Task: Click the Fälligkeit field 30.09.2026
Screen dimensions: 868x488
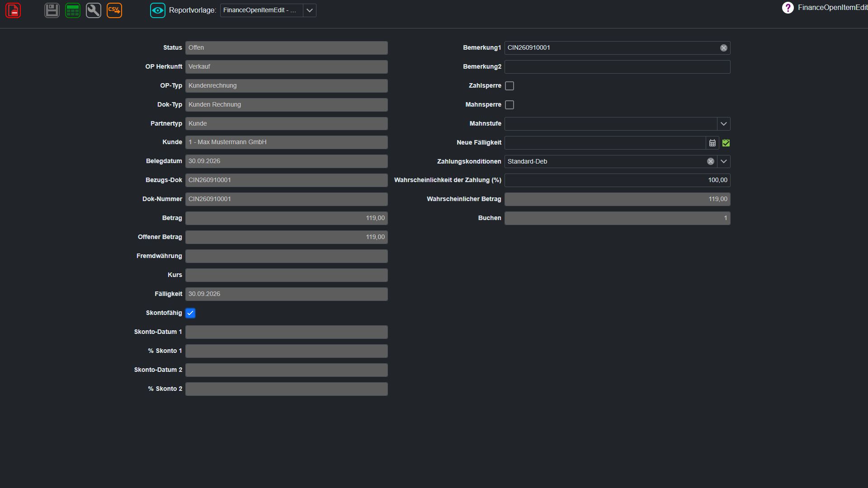Action: coord(287,294)
